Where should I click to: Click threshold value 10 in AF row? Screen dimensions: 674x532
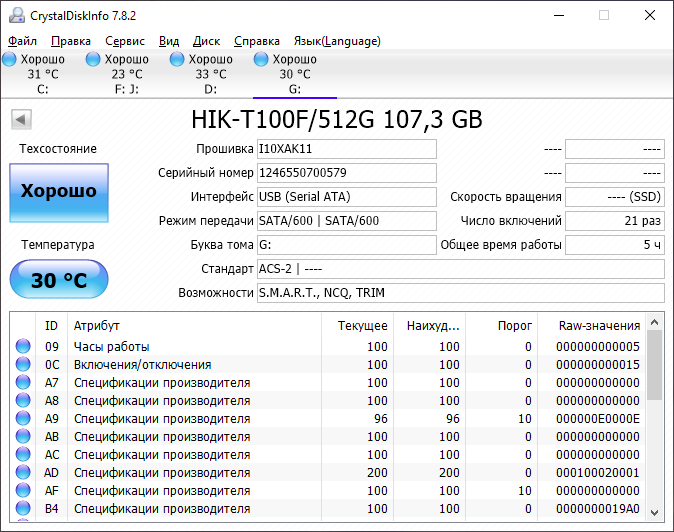coord(524,490)
